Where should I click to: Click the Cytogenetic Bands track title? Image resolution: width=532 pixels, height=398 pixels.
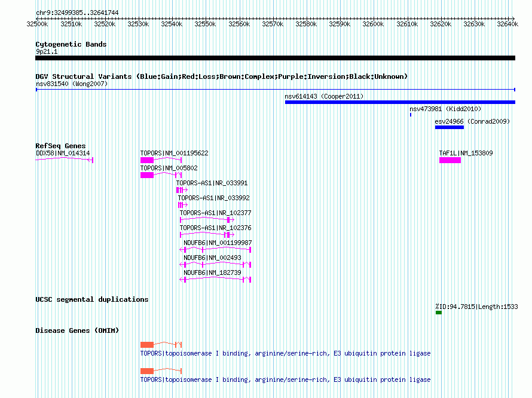[71, 44]
